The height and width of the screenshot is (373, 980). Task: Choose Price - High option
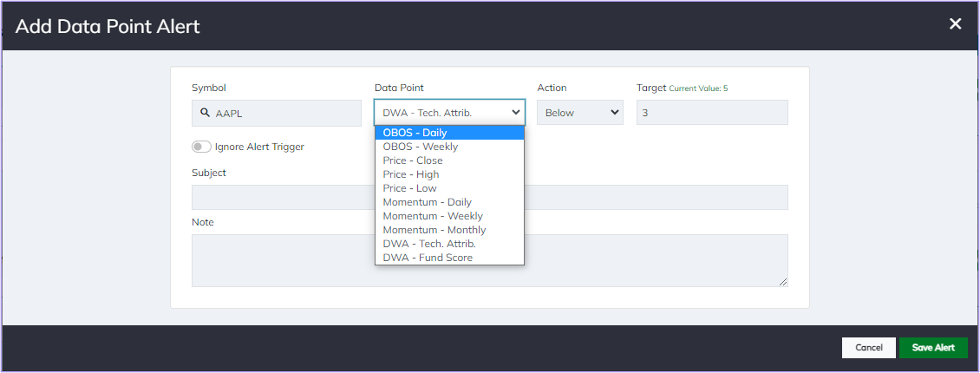point(449,174)
